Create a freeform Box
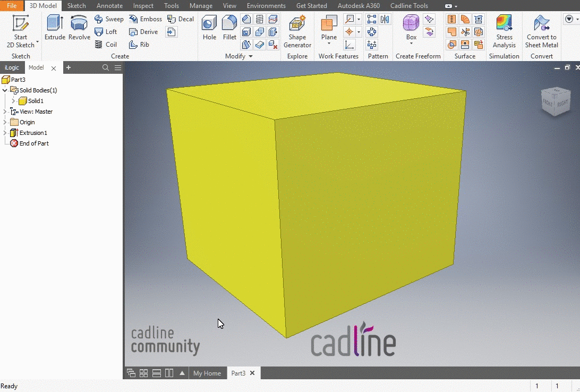580x392 pixels. click(x=411, y=28)
